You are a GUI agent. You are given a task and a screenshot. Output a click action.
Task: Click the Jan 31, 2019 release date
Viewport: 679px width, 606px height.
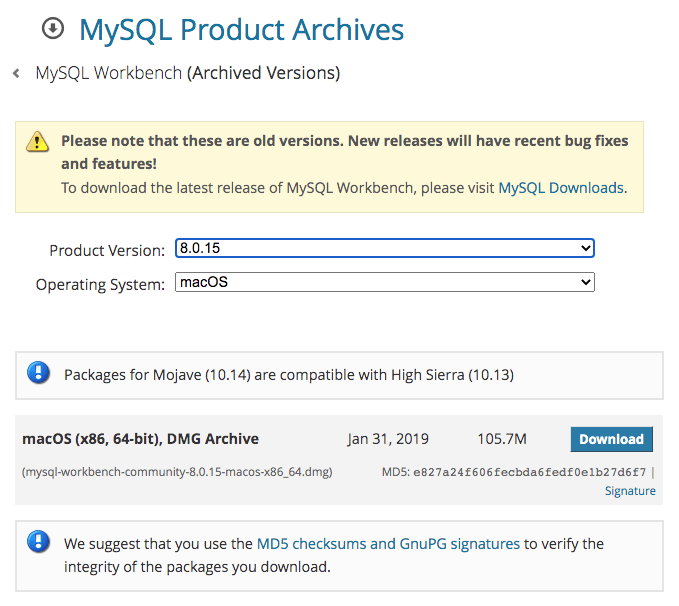386,439
